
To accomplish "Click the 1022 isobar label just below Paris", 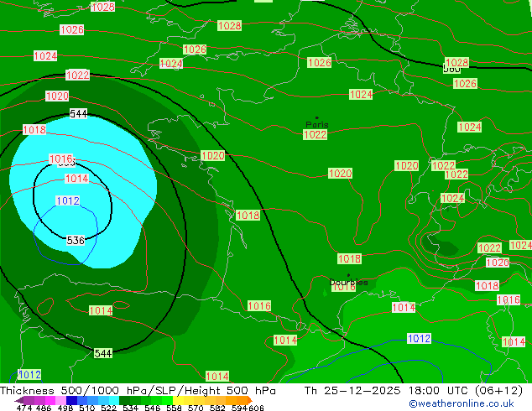I will 316,135.
